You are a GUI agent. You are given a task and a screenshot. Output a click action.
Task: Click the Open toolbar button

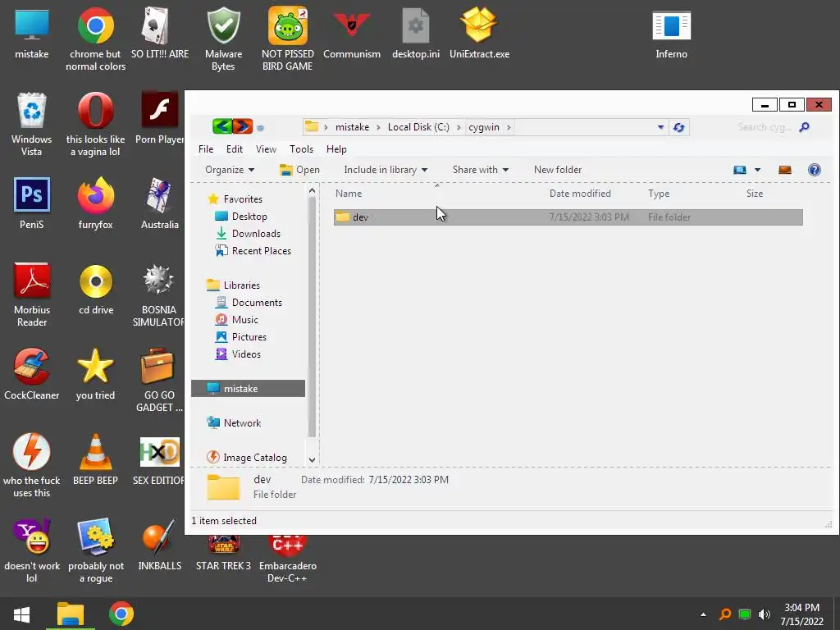pyautogui.click(x=299, y=170)
